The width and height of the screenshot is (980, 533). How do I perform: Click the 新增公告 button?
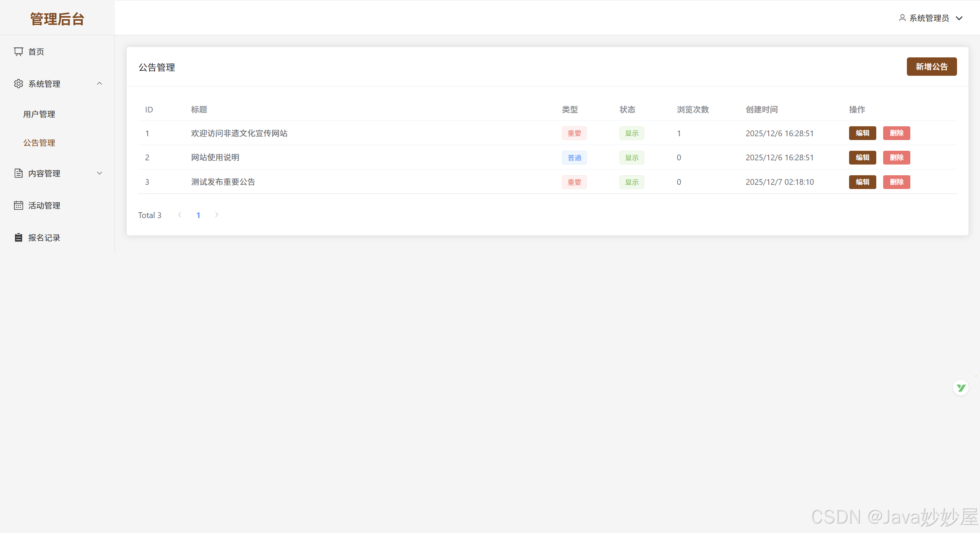(x=931, y=67)
